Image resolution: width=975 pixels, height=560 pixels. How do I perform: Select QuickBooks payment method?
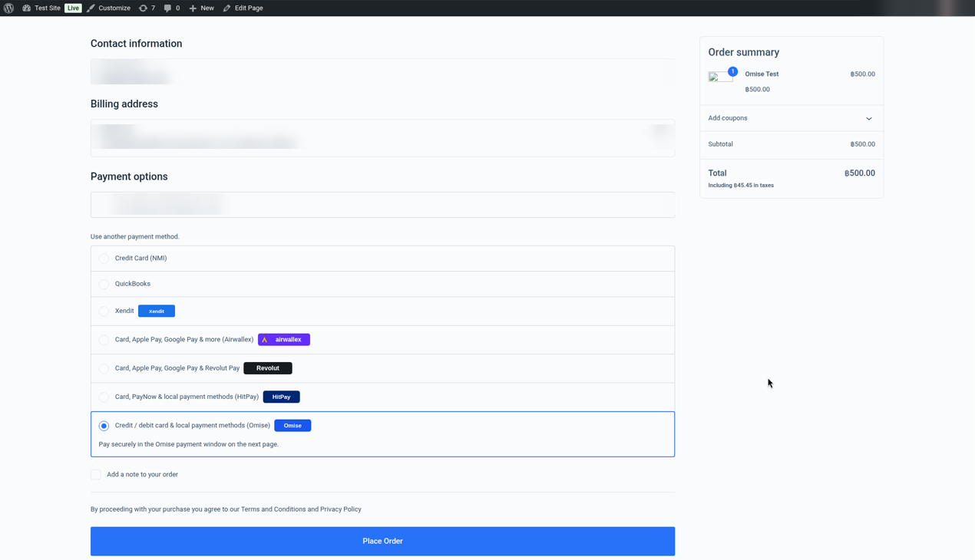click(104, 284)
